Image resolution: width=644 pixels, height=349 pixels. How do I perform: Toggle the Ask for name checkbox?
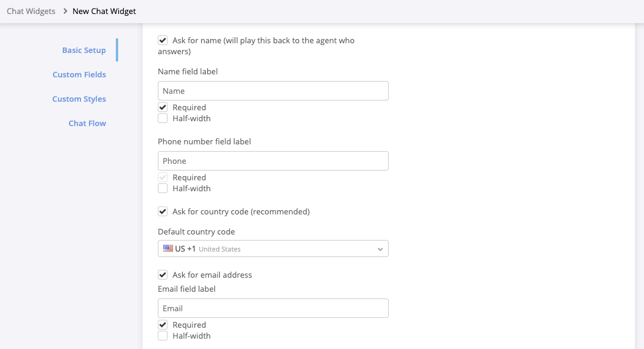point(163,40)
